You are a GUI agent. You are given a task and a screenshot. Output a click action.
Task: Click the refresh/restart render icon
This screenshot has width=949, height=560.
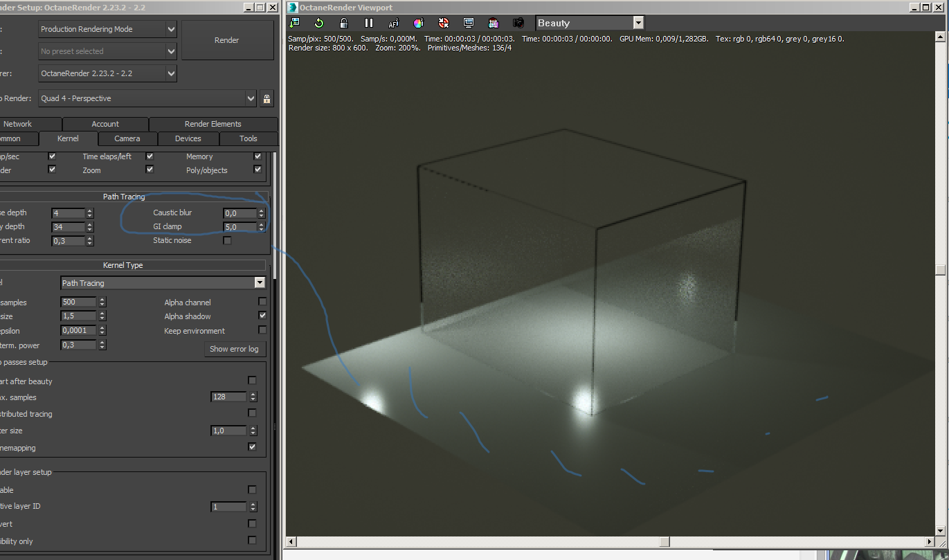point(319,23)
